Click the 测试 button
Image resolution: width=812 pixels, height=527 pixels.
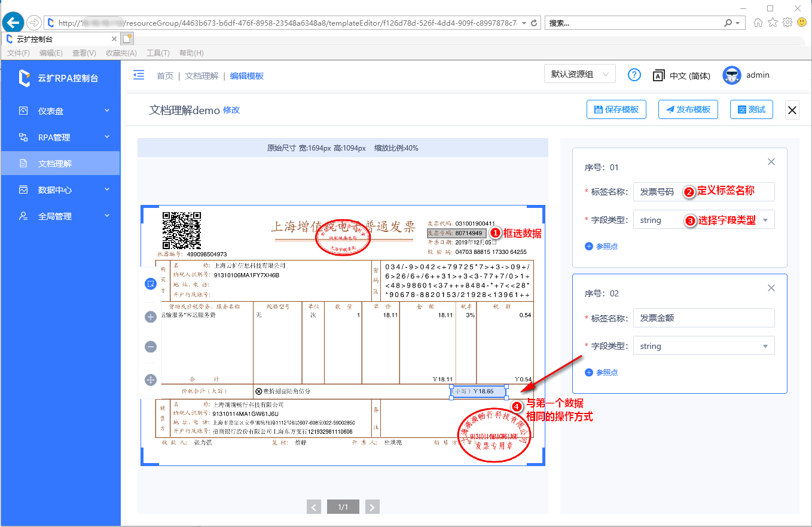[x=752, y=109]
